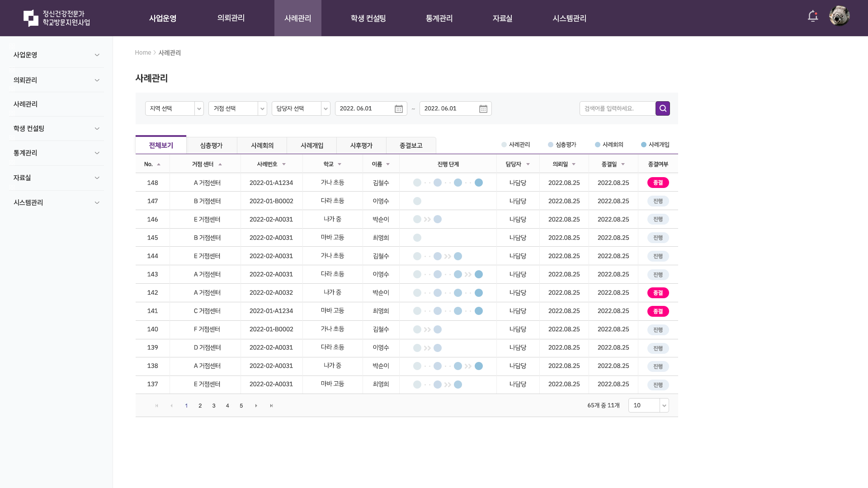Open 학생 컨설팅 in top menu
868x488 pixels.
368,19
